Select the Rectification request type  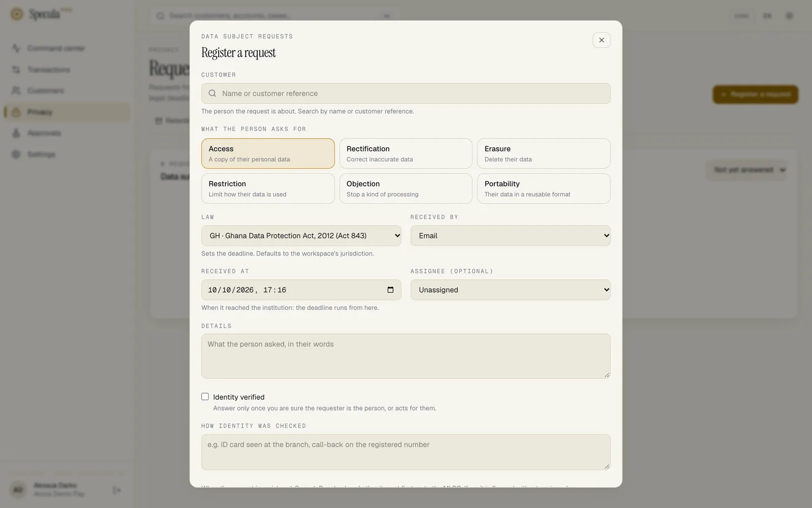coord(406,153)
